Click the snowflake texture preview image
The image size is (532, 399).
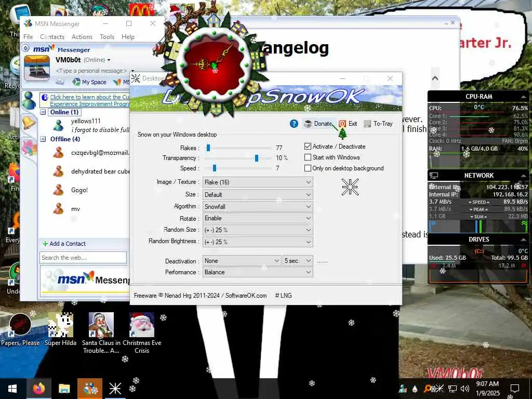pyautogui.click(x=350, y=187)
